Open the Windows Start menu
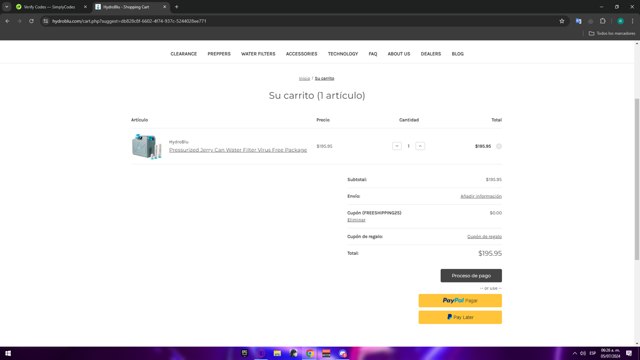This screenshot has width=640, height=360. (x=8, y=353)
